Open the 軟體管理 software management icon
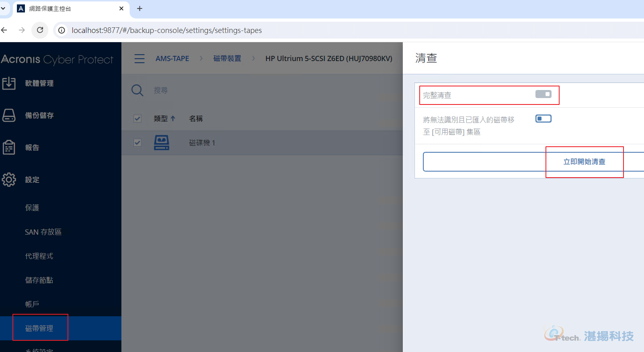The width and height of the screenshot is (644, 352). coord(9,83)
